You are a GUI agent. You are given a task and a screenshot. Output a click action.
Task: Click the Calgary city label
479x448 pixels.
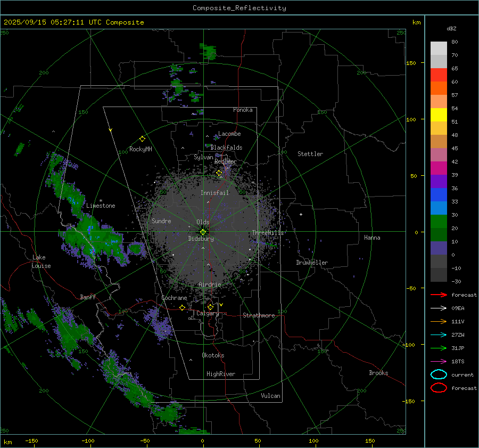pyautogui.click(x=208, y=313)
